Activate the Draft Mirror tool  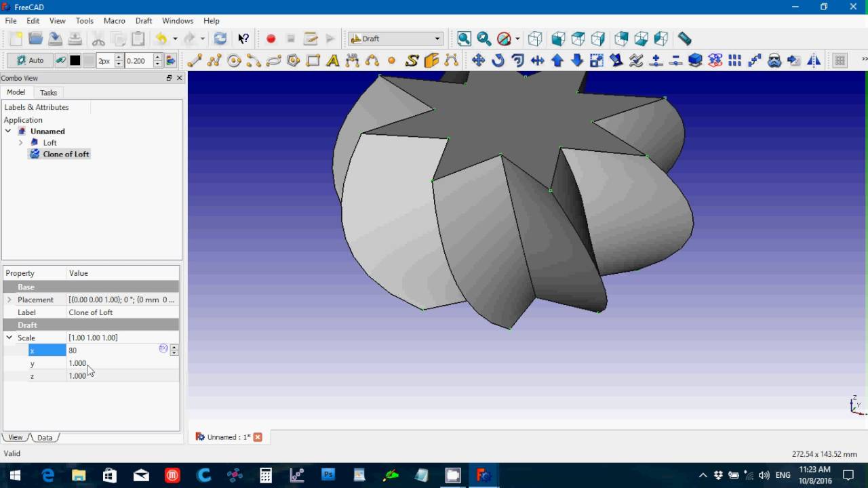pyautogui.click(x=814, y=60)
